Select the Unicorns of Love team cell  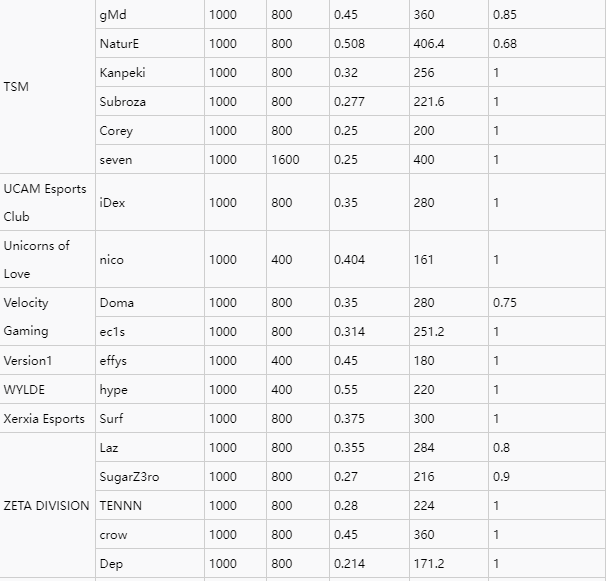click(x=45, y=260)
